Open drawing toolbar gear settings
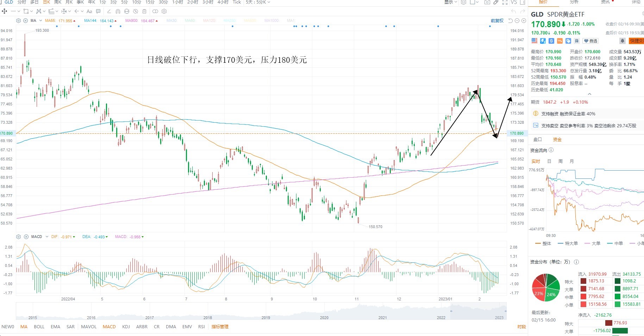 [x=164, y=11]
